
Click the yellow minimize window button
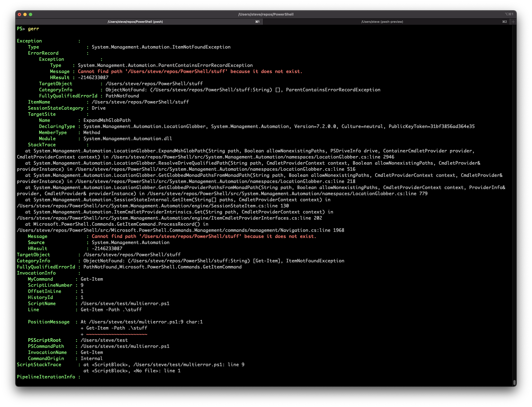(25, 14)
